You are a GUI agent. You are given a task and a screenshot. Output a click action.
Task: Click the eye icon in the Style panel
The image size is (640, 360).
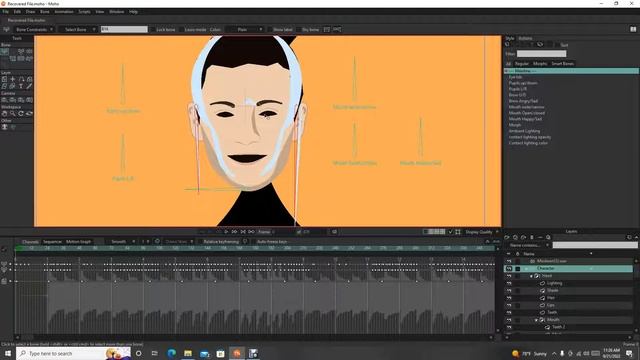(540, 44)
